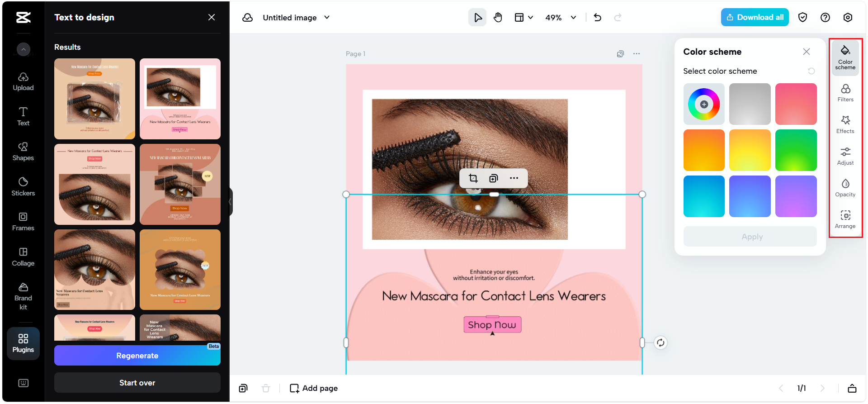Duplicate Page 1 using page header icon
Screen dimensions: 868x404
[x=620, y=54]
